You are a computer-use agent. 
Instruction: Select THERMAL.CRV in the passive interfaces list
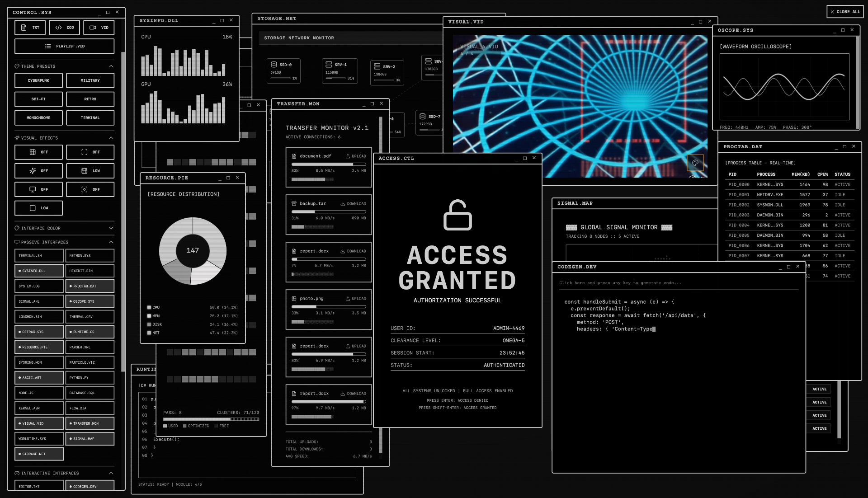[x=90, y=317]
